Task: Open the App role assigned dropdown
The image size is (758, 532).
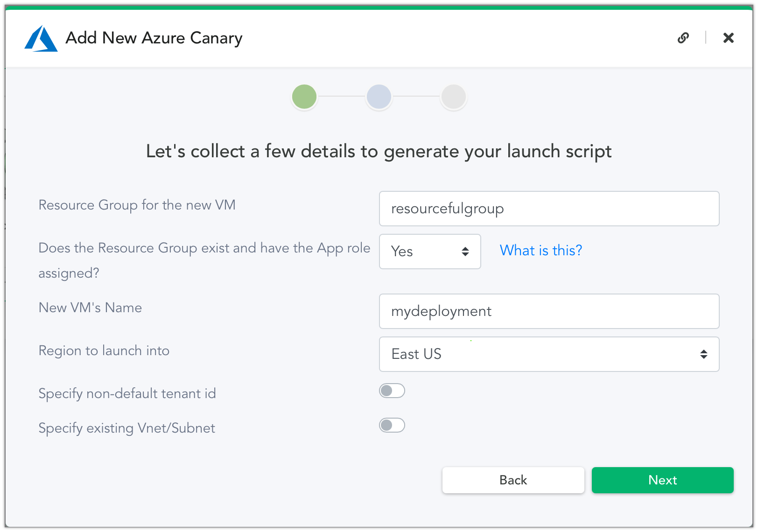Action: point(429,252)
